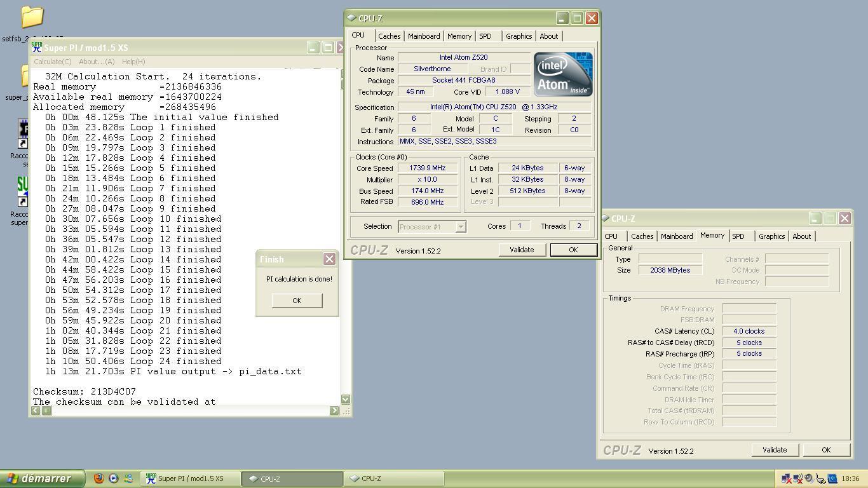Click the Core VID 1.088 V field

[x=508, y=91]
